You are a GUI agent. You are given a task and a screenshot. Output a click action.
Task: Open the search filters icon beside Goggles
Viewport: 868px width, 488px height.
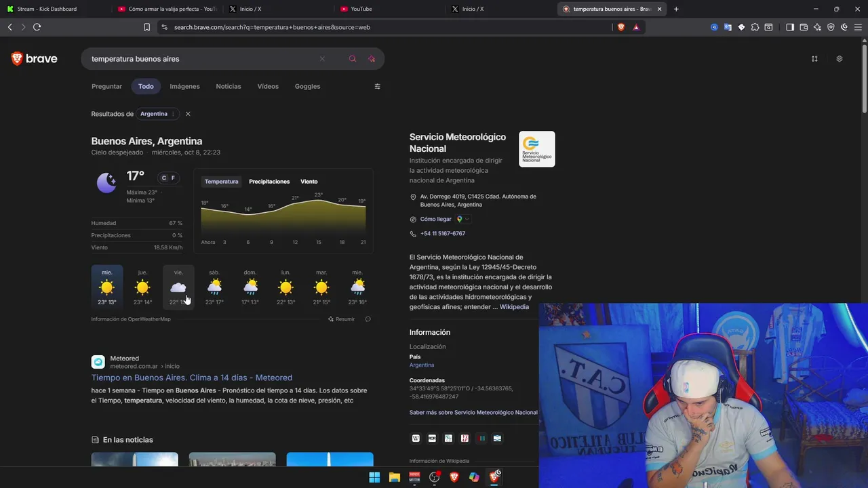coord(378,86)
